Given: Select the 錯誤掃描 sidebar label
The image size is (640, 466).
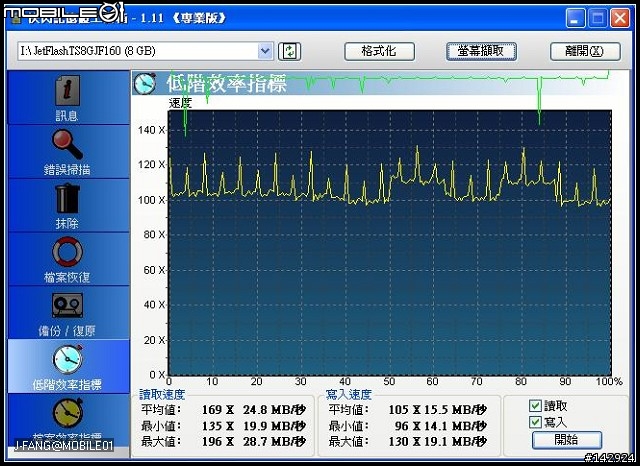Looking at the screenshot, I should [67, 170].
